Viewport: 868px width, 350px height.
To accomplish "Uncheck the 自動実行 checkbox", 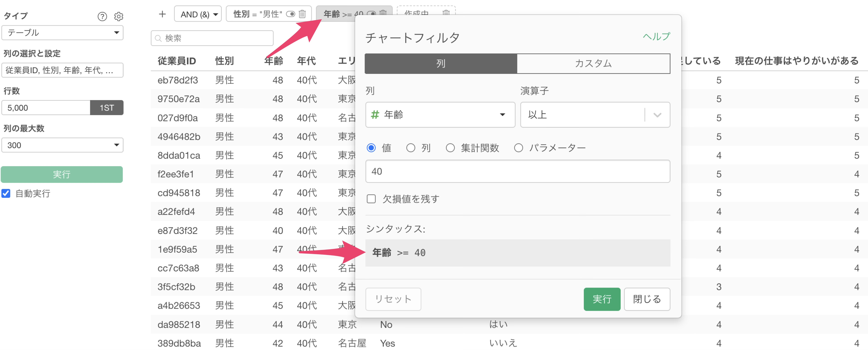I will (x=6, y=193).
